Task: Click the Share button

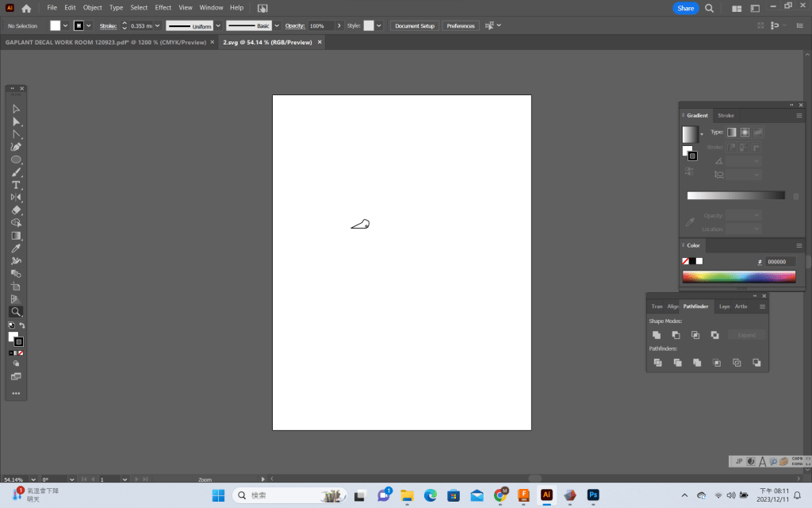Action: tap(685, 8)
